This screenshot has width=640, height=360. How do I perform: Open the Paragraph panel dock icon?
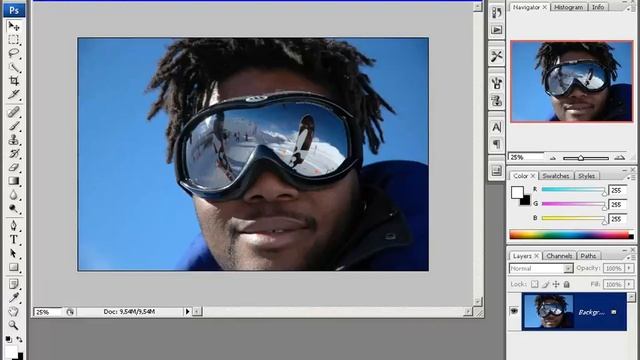coord(496,144)
